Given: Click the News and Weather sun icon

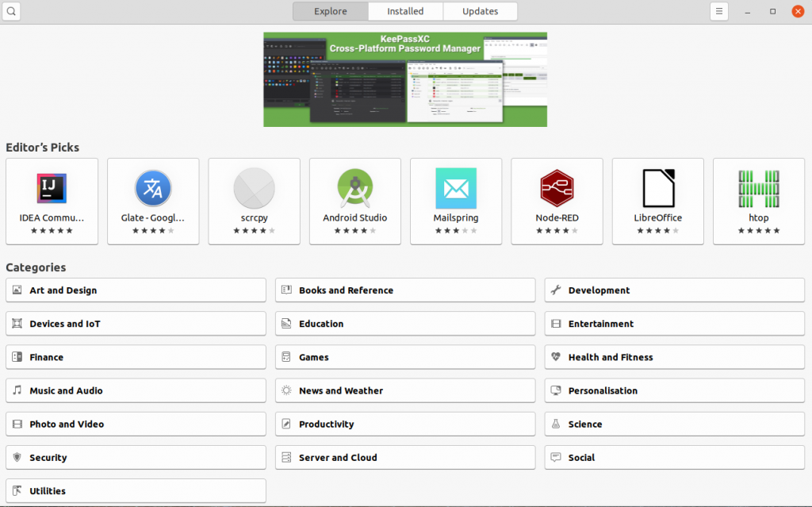Looking at the screenshot, I should coord(286,390).
